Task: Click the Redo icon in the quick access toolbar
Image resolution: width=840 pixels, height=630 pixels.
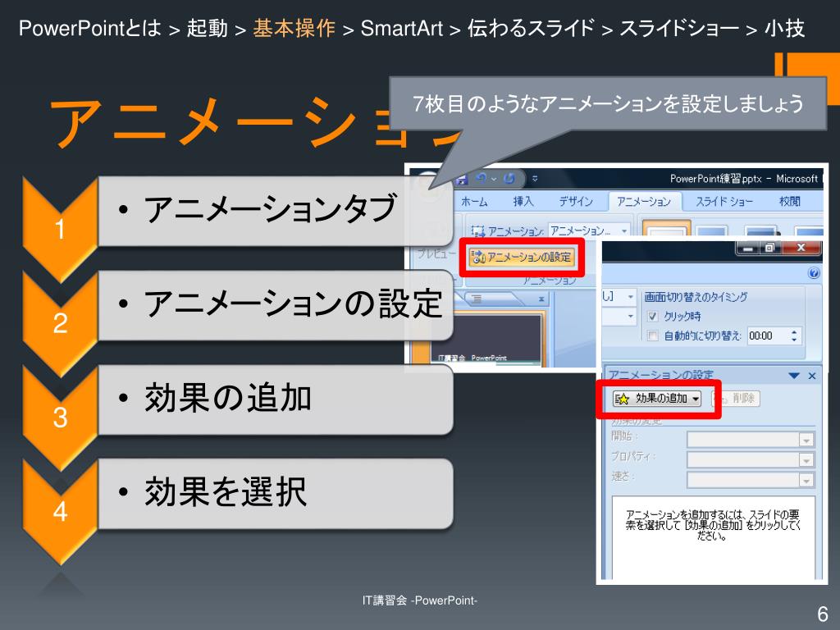Action: point(509,178)
